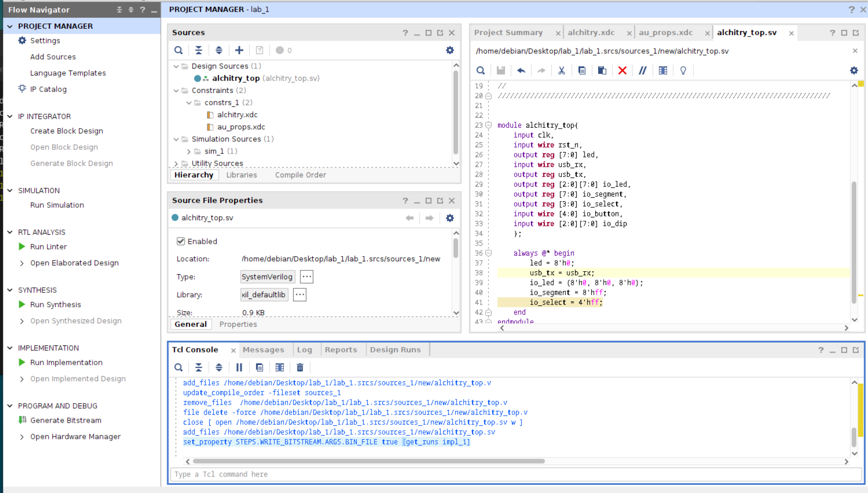
Task: Click the Tcl Console pause output icon
Action: click(x=239, y=367)
